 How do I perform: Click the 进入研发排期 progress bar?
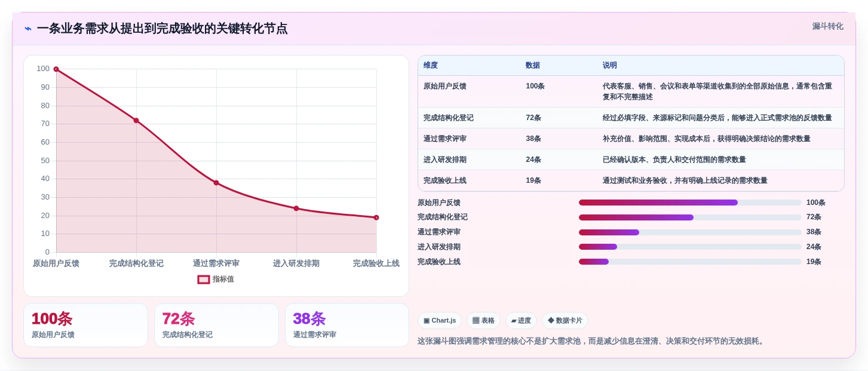(690, 247)
